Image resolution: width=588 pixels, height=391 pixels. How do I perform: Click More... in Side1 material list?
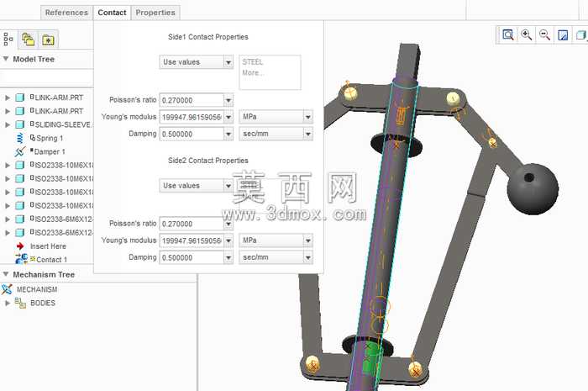point(253,72)
